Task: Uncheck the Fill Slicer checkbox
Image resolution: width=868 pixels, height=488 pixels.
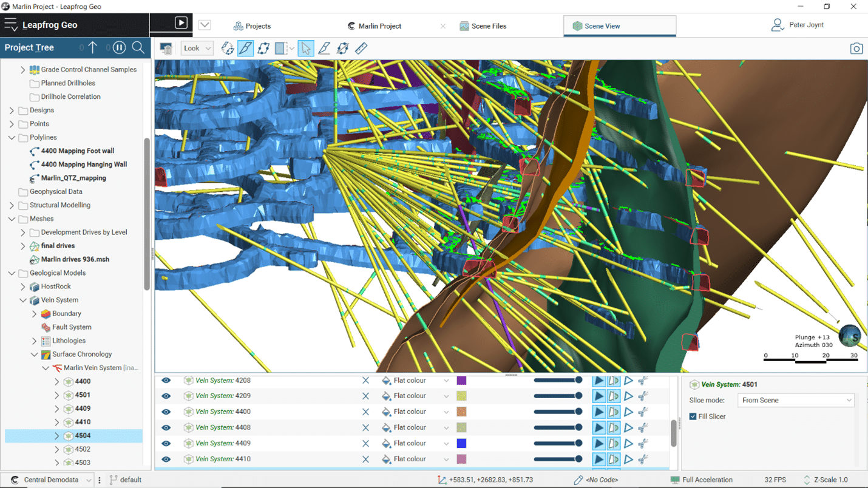Action: click(693, 416)
